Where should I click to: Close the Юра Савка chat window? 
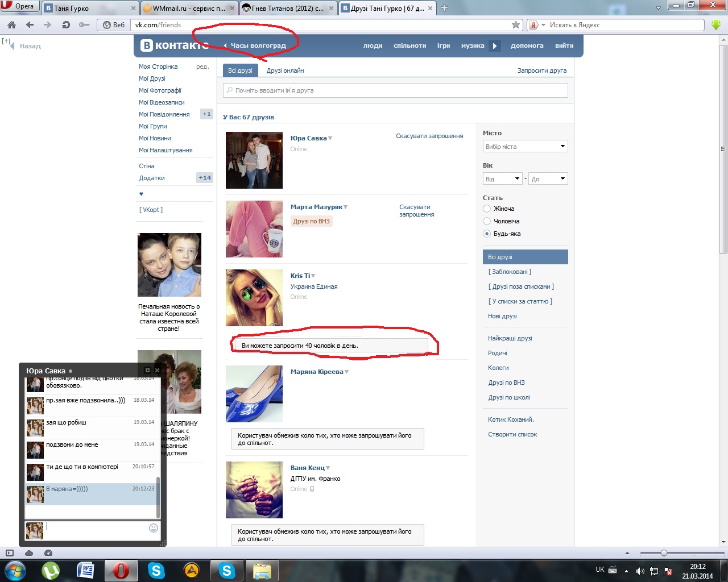click(x=158, y=371)
